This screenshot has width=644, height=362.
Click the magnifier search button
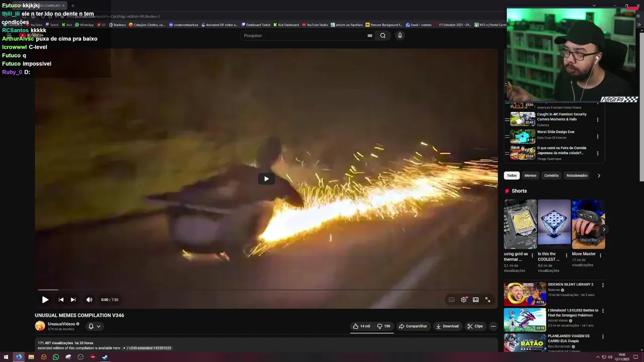coord(383,35)
